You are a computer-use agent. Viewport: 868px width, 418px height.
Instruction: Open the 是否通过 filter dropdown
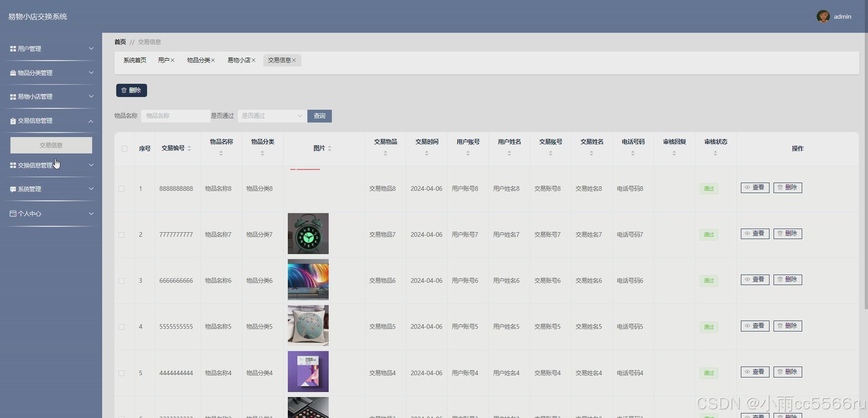click(272, 116)
